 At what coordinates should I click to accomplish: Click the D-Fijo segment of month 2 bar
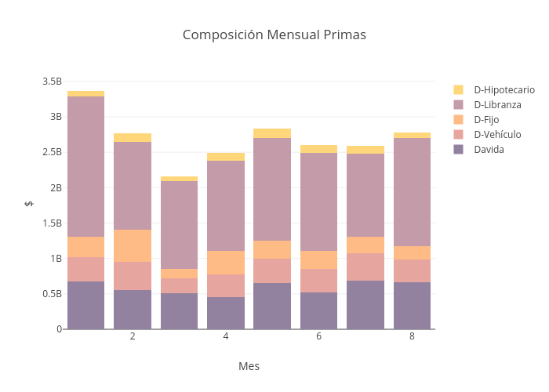(133, 245)
